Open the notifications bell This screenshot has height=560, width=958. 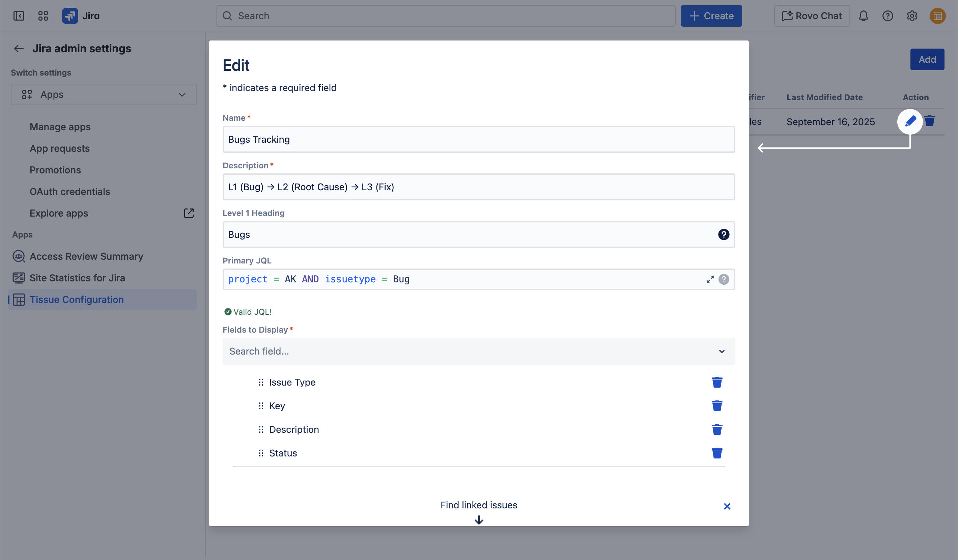tap(863, 16)
